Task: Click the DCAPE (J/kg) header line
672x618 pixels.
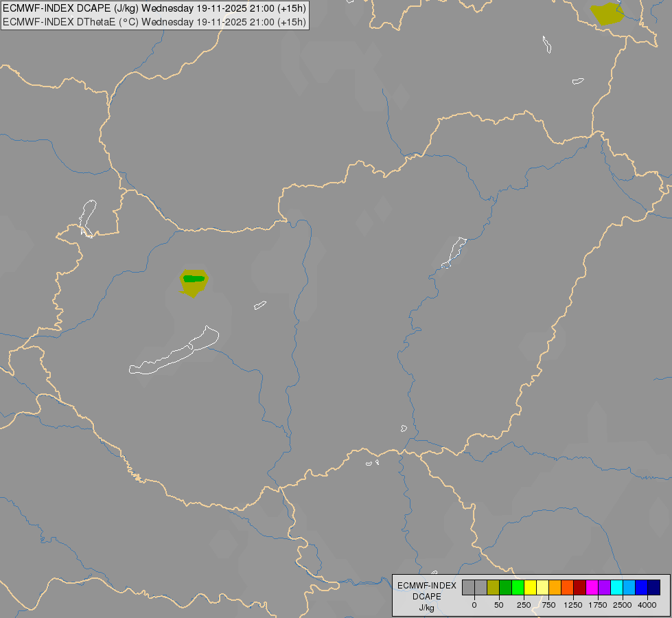Action: 154,8
